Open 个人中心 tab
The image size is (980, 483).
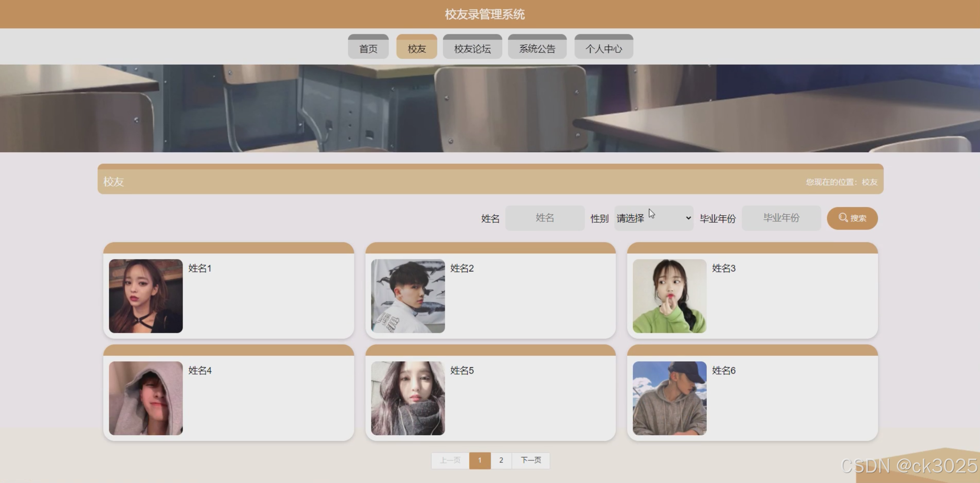point(603,48)
